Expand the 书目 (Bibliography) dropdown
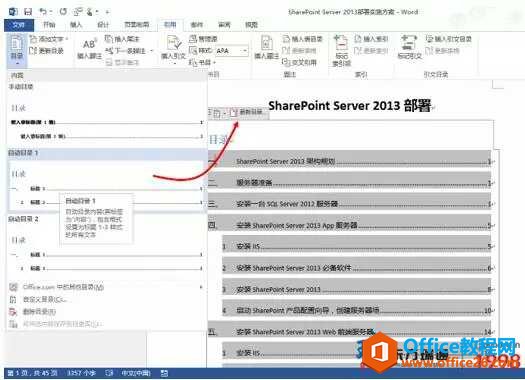 coord(202,62)
